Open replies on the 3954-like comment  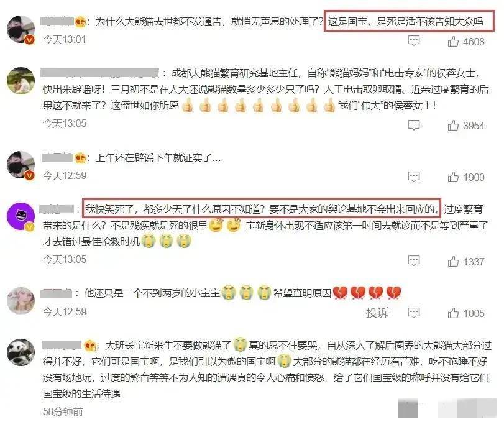pos(414,125)
